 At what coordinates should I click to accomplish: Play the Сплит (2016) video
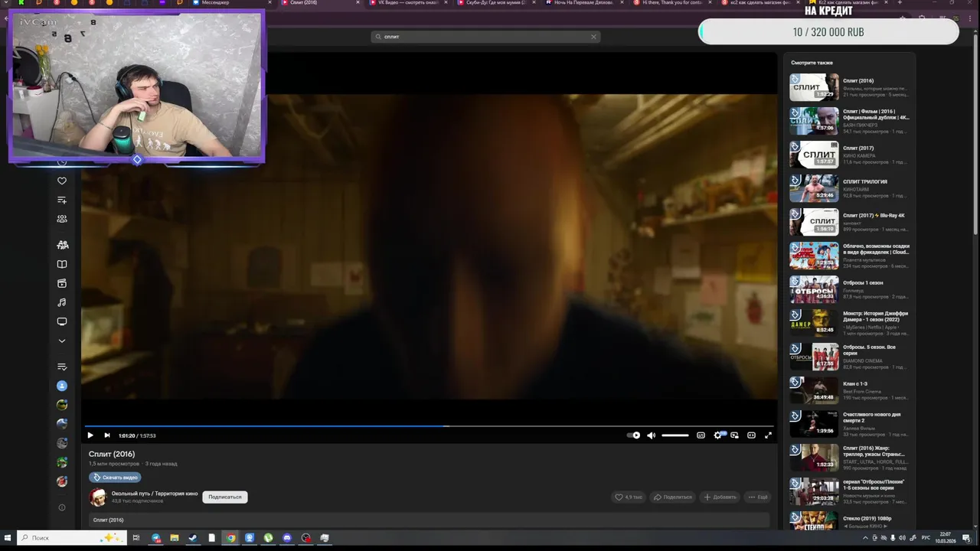coord(90,435)
